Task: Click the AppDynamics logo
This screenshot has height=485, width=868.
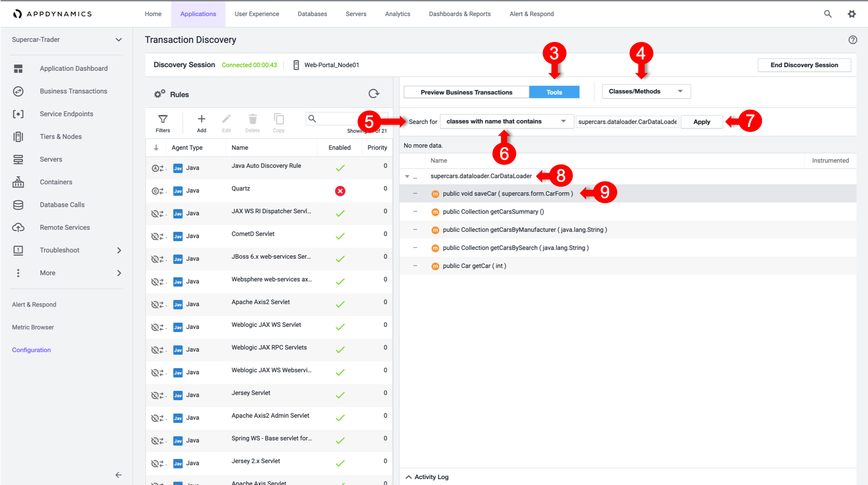Action: [x=53, y=14]
